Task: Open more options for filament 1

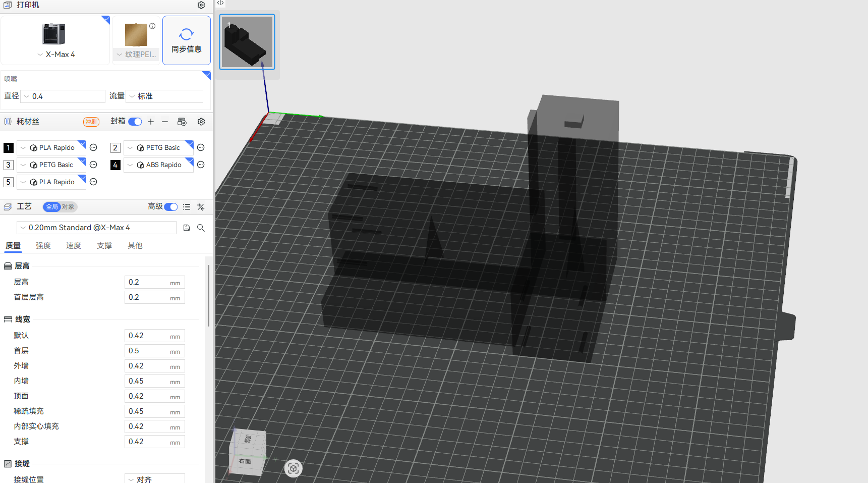Action: (x=93, y=147)
